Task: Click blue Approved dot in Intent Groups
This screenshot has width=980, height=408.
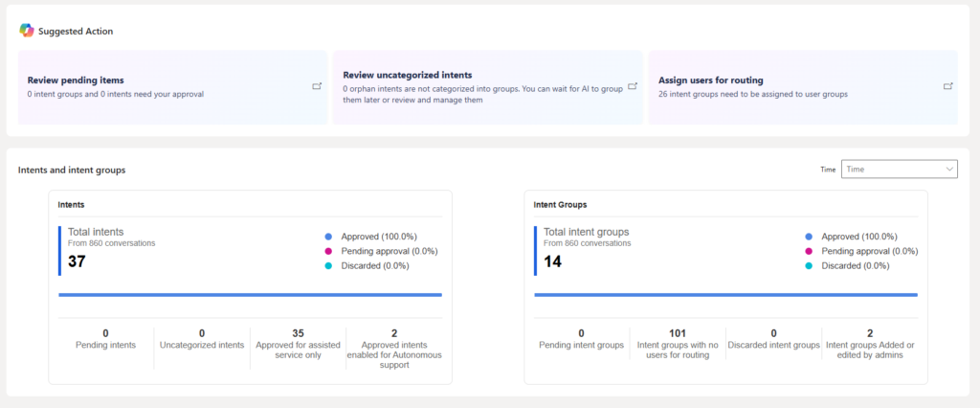Action: tap(809, 237)
